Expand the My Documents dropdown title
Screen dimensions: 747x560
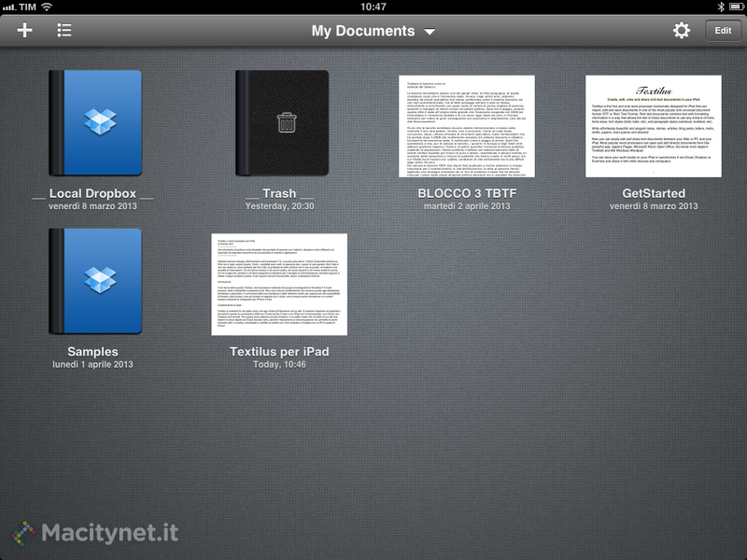tap(373, 31)
